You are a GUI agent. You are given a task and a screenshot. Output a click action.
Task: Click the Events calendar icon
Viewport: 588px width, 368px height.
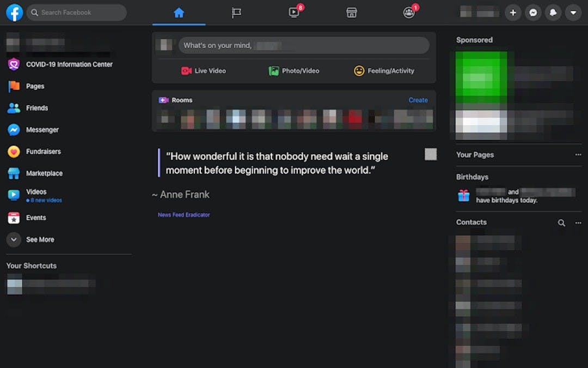[14, 218]
